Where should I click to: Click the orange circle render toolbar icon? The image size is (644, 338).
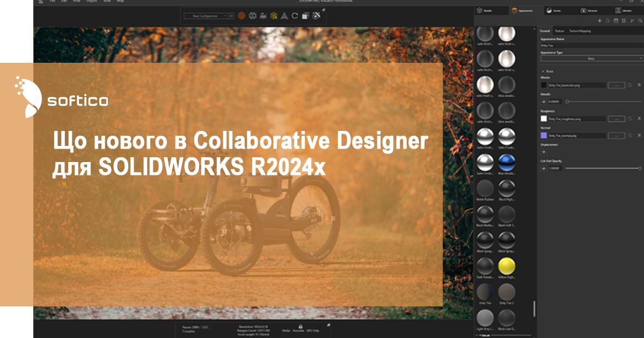point(242,16)
